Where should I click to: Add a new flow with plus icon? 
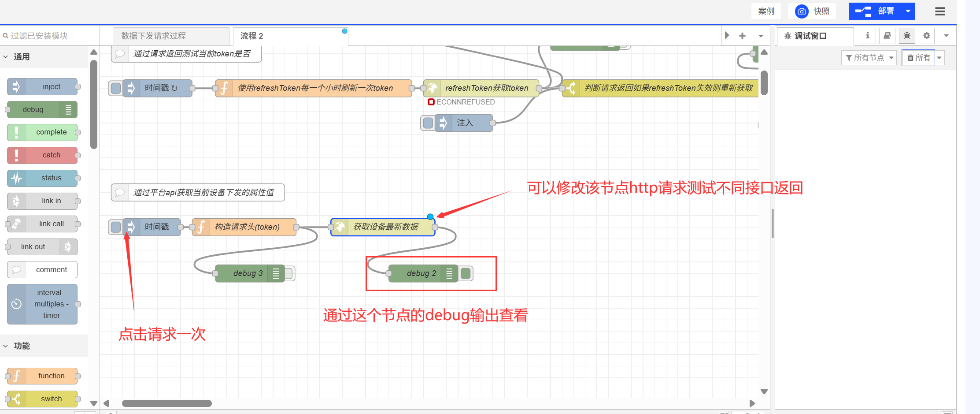(742, 36)
